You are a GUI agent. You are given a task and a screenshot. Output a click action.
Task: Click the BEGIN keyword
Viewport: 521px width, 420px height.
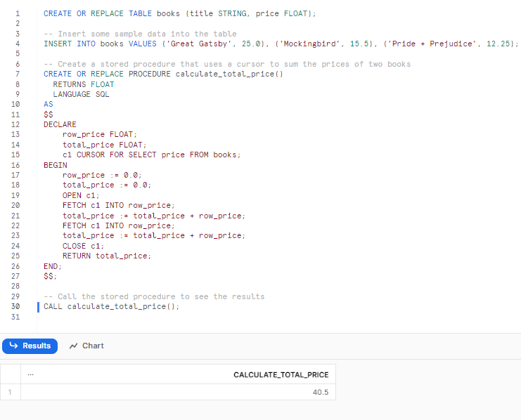point(55,165)
